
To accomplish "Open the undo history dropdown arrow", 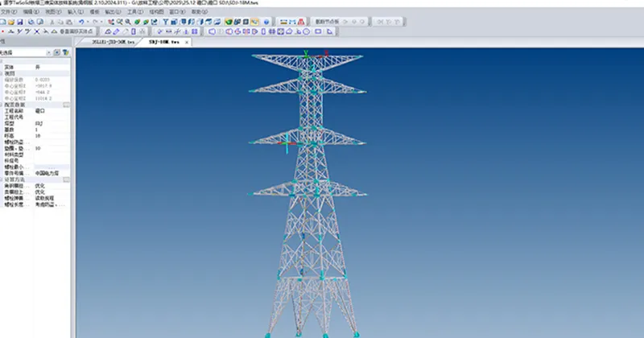I will [x=88, y=22].
